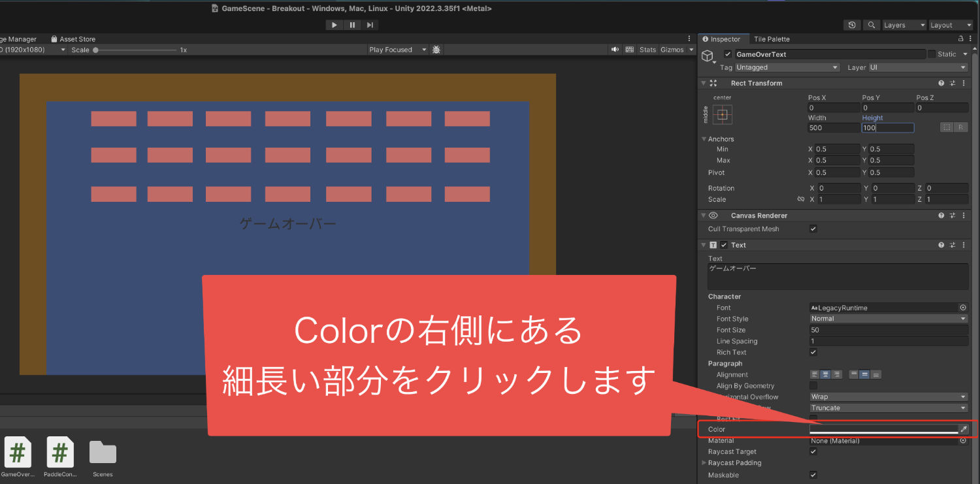Open the Material object picker circle
This screenshot has width=980, height=484.
(x=963, y=441)
